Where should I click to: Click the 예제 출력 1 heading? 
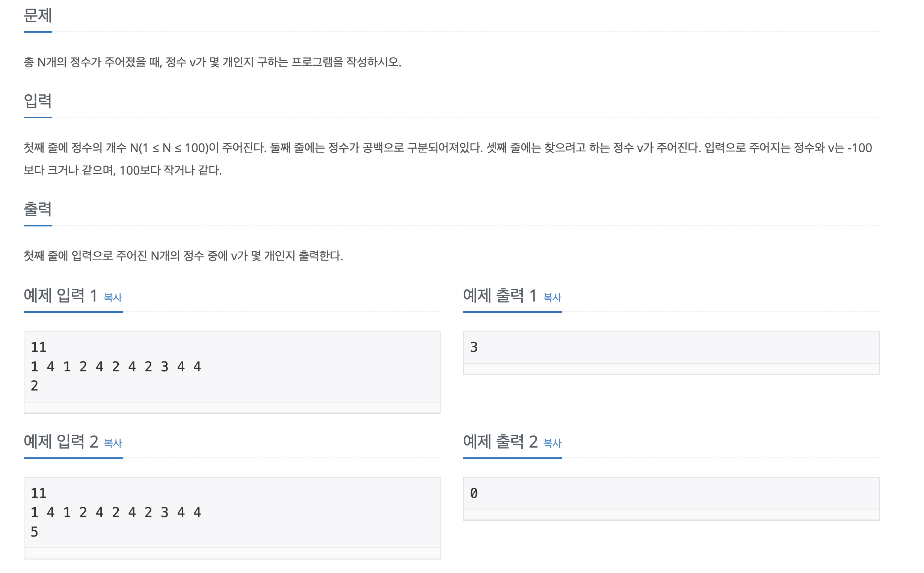[x=500, y=295]
